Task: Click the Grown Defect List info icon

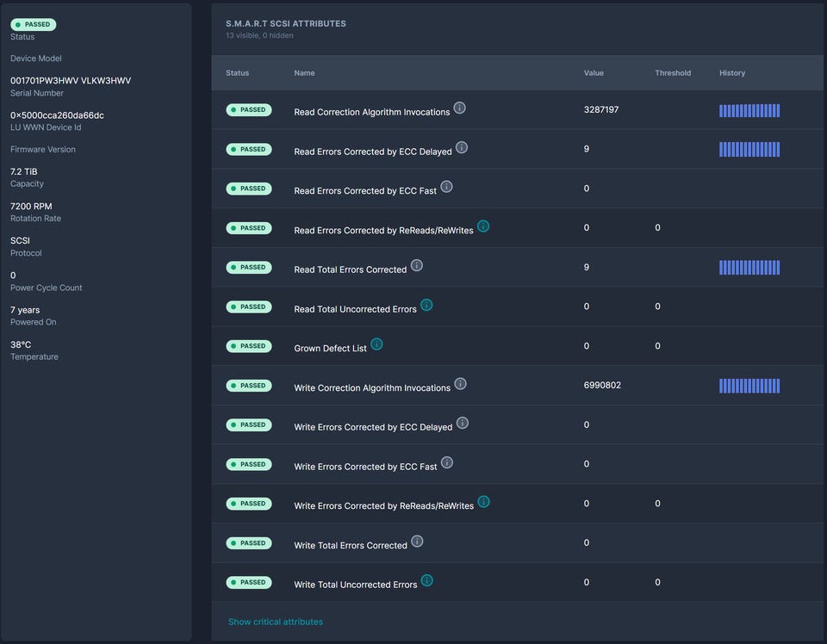Action: pos(376,344)
